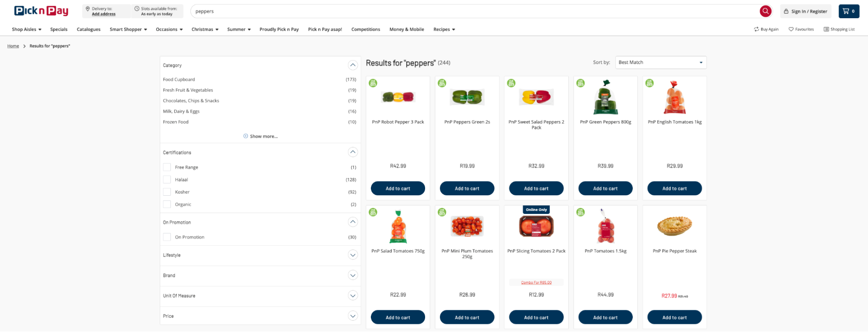Click green badge on Peppers Green 2s
Image resolution: width=868 pixels, height=332 pixels.
442,83
